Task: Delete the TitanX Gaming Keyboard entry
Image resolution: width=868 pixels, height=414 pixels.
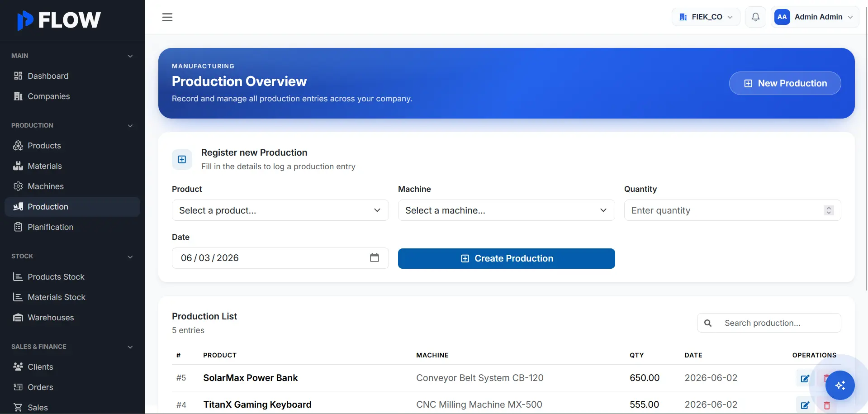Action: 827,405
